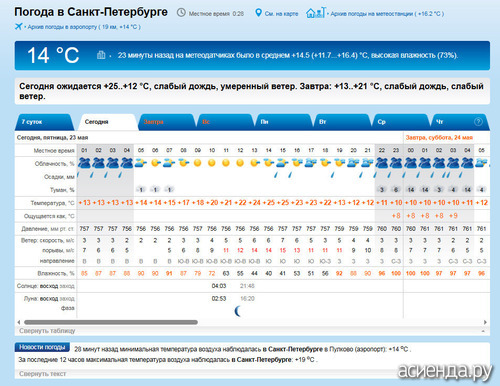
Task: Open the Завтра forecast tab
Action: pyautogui.click(x=153, y=122)
